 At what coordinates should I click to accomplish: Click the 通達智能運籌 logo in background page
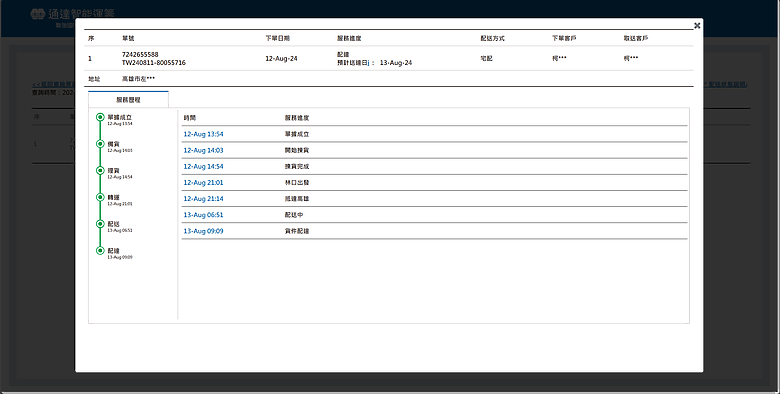tap(73, 14)
